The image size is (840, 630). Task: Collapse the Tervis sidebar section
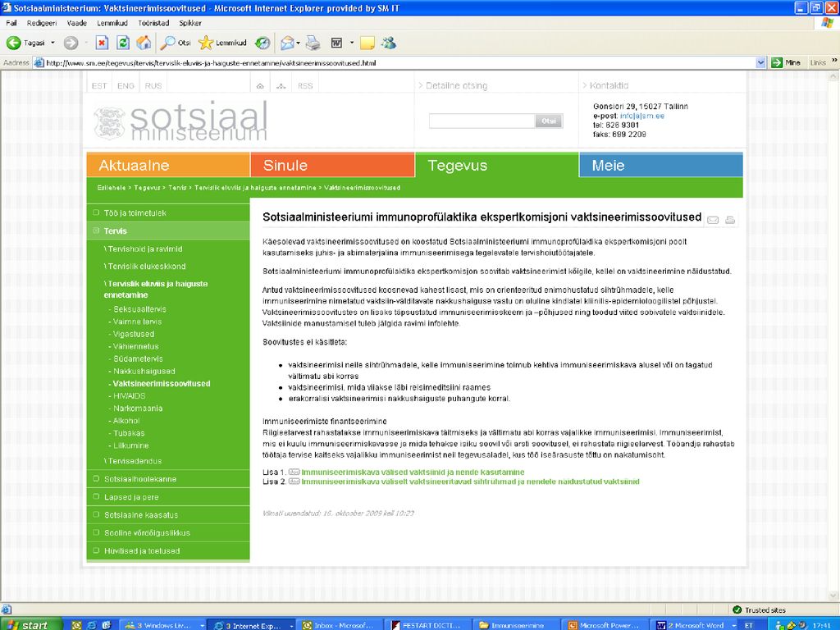click(x=97, y=231)
